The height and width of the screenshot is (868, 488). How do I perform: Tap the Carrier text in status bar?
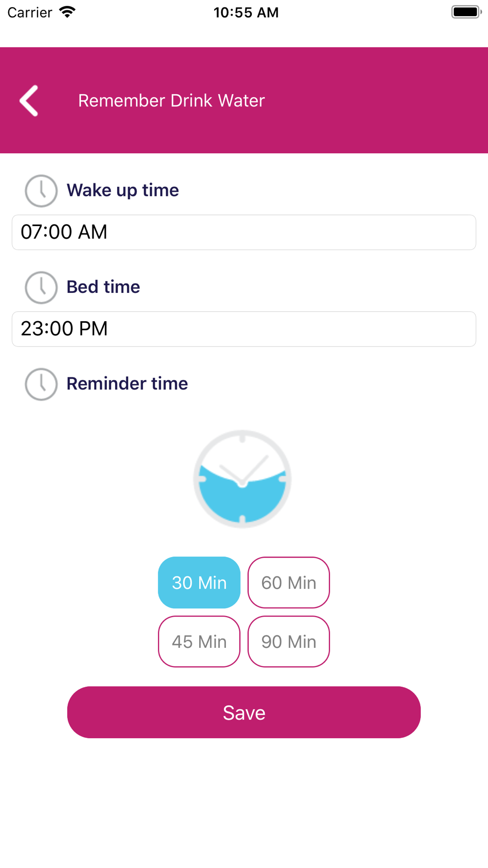coord(30,13)
